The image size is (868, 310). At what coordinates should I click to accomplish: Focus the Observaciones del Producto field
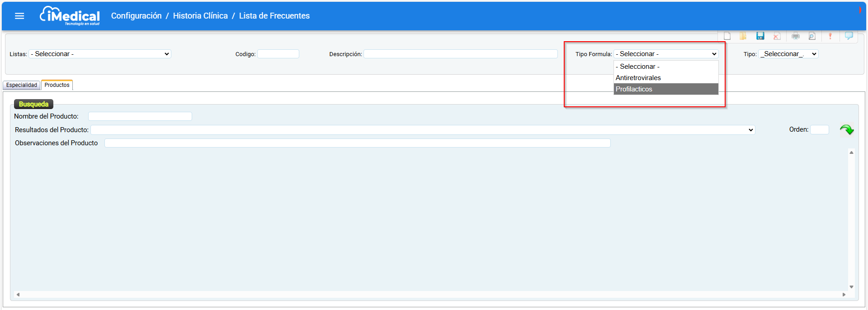(358, 143)
